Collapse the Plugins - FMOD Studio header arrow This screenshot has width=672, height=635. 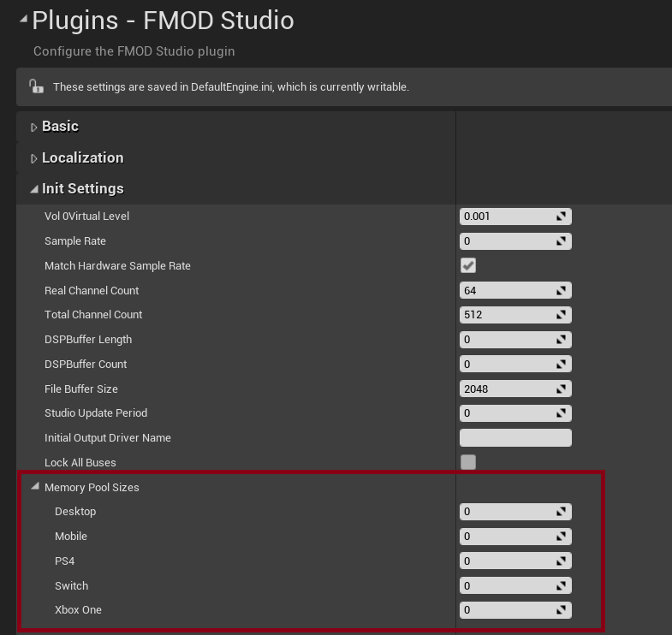24,19
